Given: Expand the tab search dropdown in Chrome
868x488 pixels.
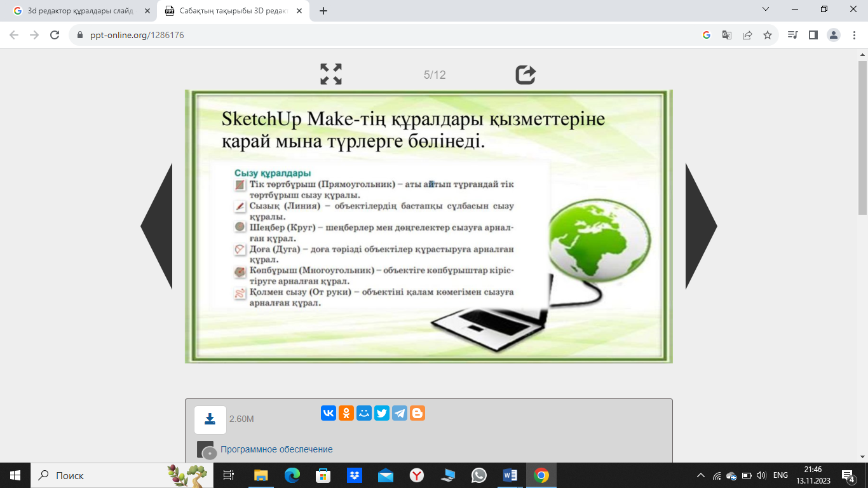Looking at the screenshot, I should 766,10.
